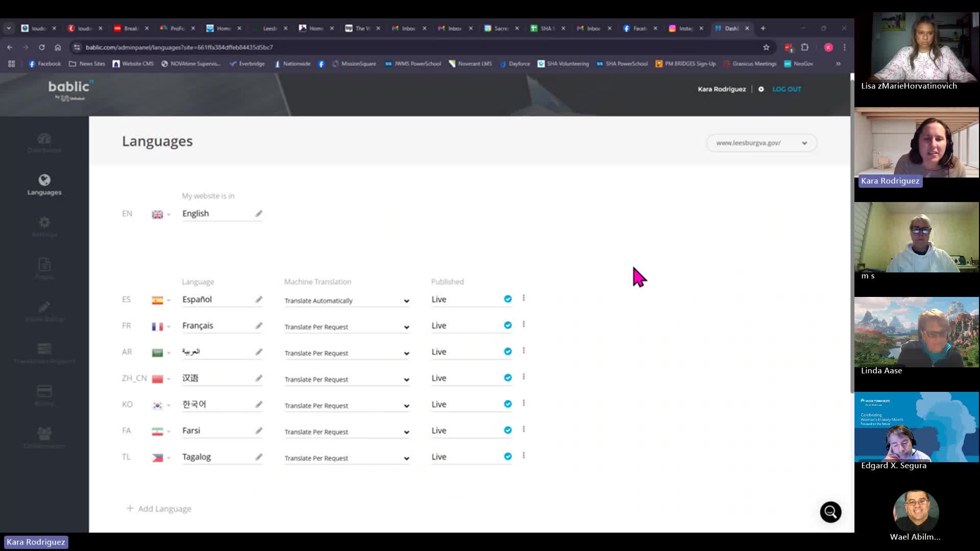Open the Korean flag selector dropdown
The image size is (980, 551).
(161, 405)
